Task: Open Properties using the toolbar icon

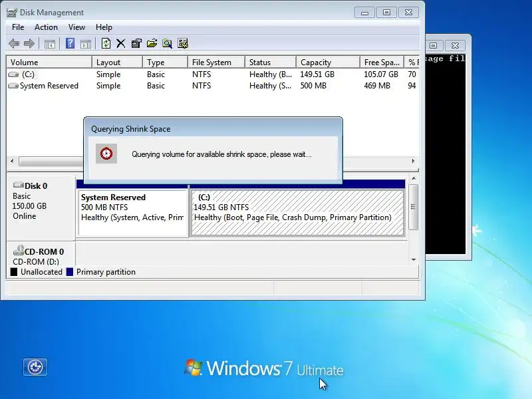Action: coord(136,43)
